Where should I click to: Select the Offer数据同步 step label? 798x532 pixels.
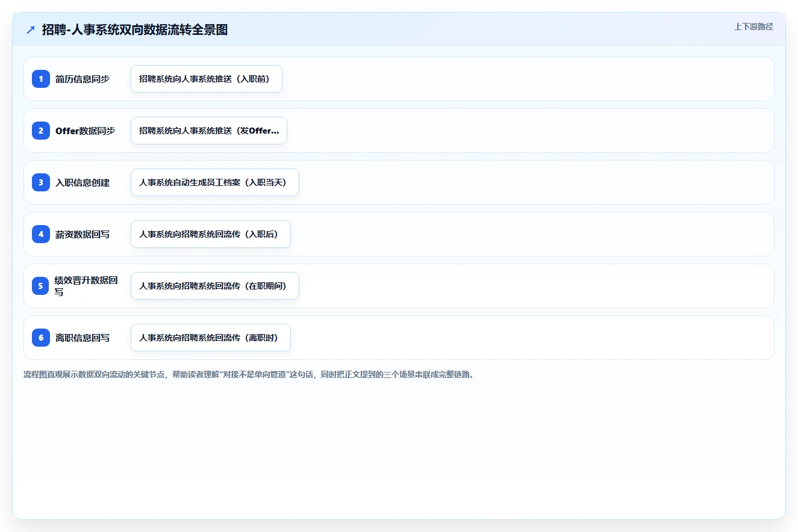click(85, 131)
